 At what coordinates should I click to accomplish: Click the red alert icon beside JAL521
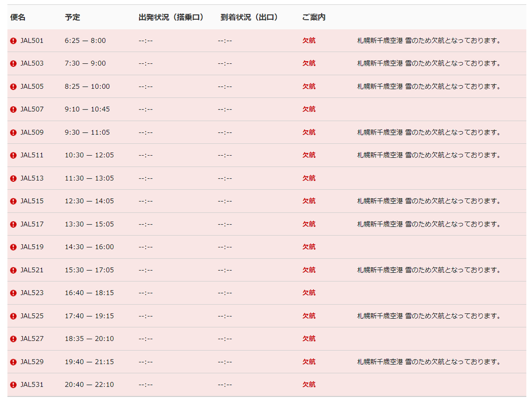pyautogui.click(x=13, y=270)
